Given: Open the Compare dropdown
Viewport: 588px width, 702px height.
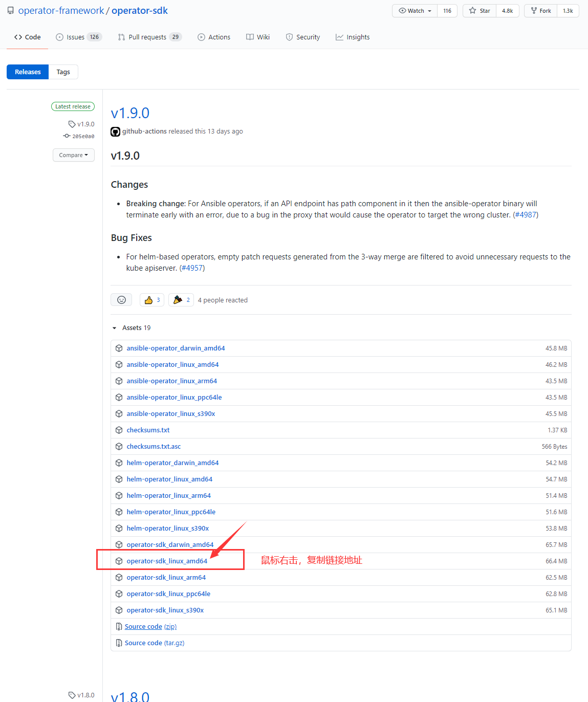Looking at the screenshot, I should pos(74,155).
